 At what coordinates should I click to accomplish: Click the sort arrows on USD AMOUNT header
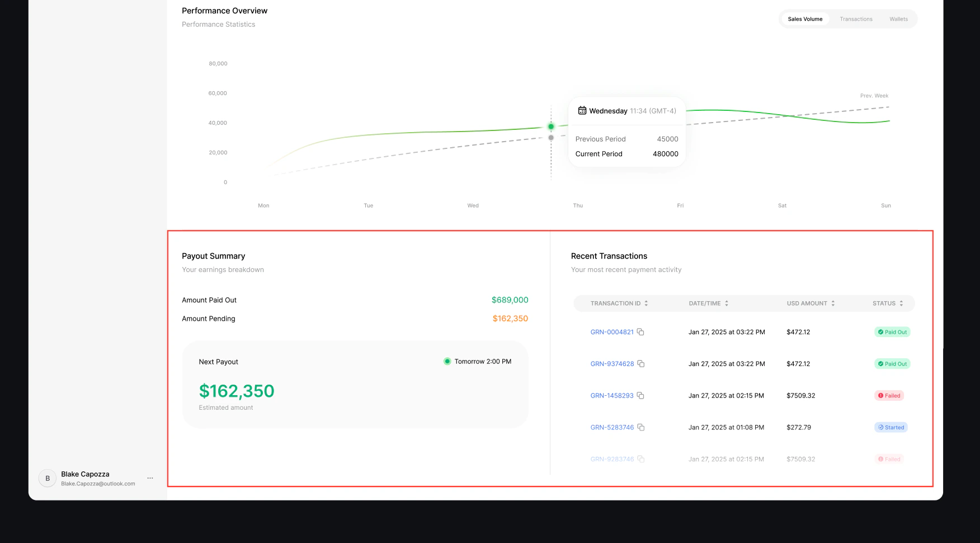point(832,303)
